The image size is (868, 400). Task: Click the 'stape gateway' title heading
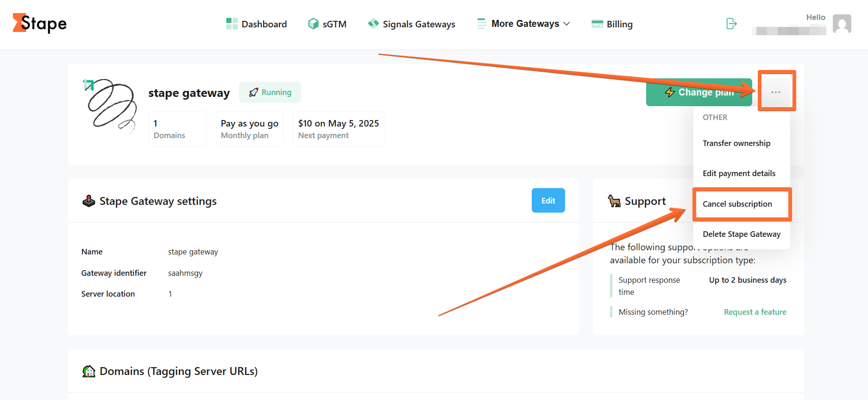189,93
